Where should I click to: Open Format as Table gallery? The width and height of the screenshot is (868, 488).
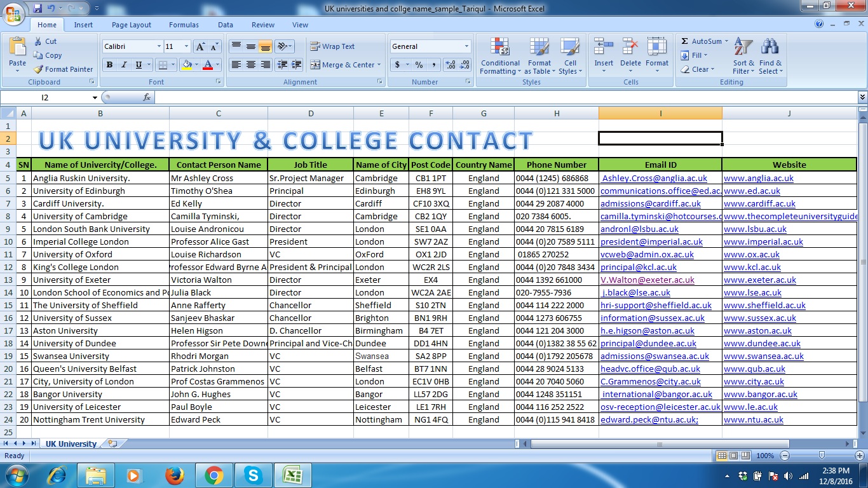pyautogui.click(x=539, y=56)
